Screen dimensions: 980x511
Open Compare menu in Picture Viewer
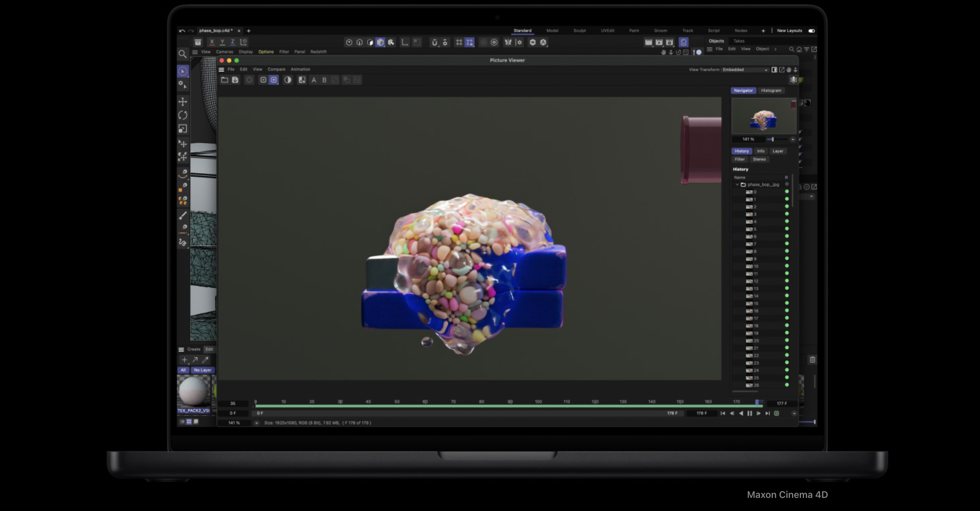[276, 69]
